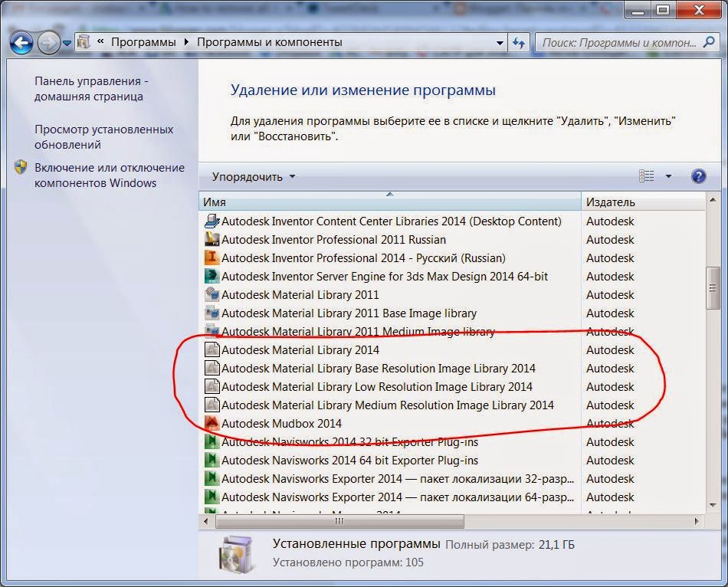Click the vertical scrollbar down arrow
The height and width of the screenshot is (587, 728).
[x=713, y=505]
